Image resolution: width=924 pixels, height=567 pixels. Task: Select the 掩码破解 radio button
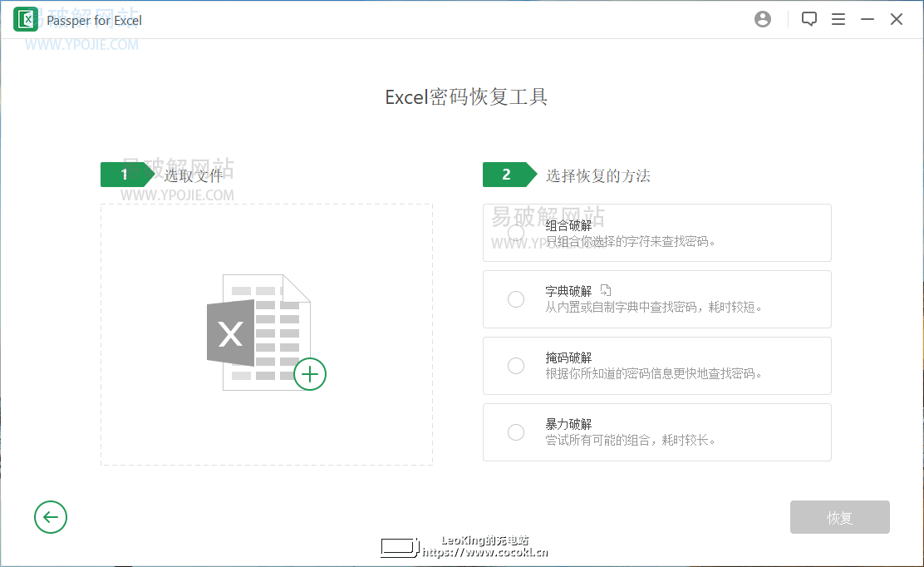516,366
